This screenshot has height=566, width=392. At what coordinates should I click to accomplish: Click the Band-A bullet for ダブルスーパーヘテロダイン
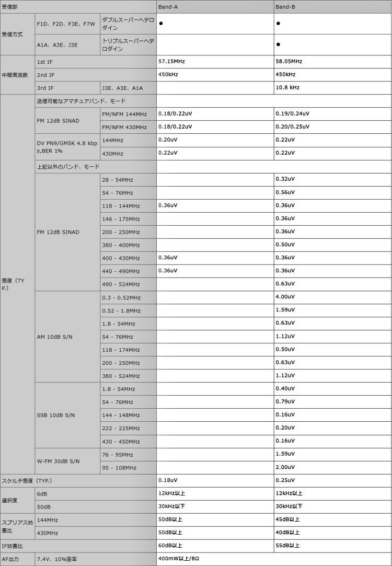coord(162,24)
